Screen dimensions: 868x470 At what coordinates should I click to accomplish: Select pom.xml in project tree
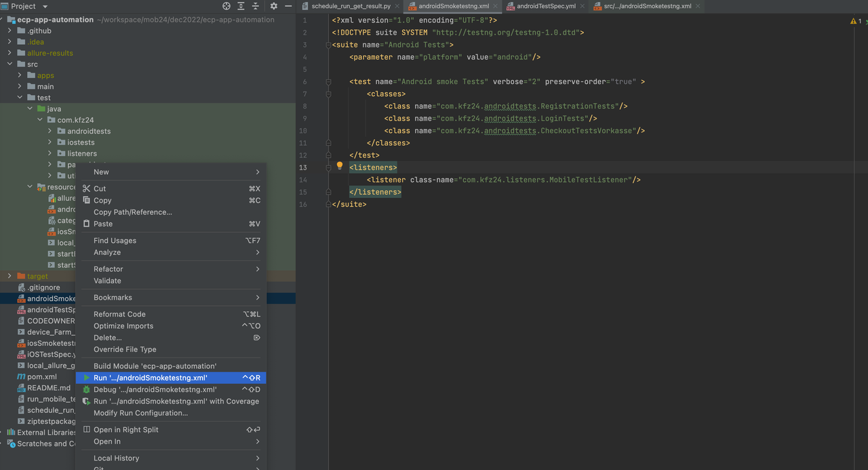[41, 377]
